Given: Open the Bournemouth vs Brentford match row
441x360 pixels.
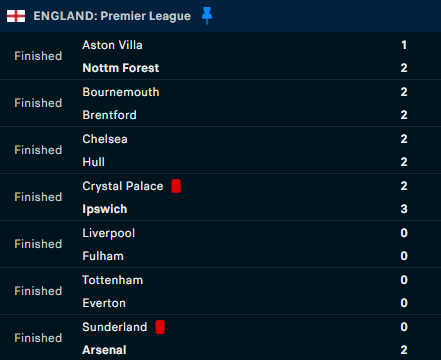Looking at the screenshot, I should [x=220, y=103].
